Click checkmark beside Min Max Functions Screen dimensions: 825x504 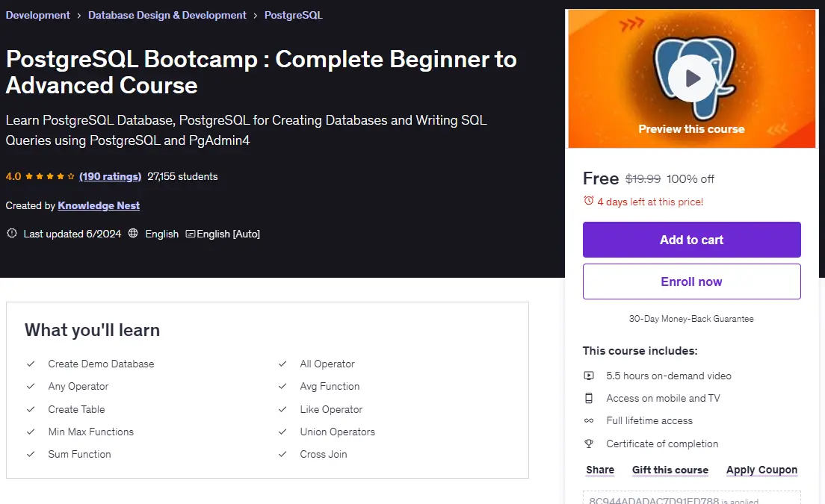click(x=31, y=432)
